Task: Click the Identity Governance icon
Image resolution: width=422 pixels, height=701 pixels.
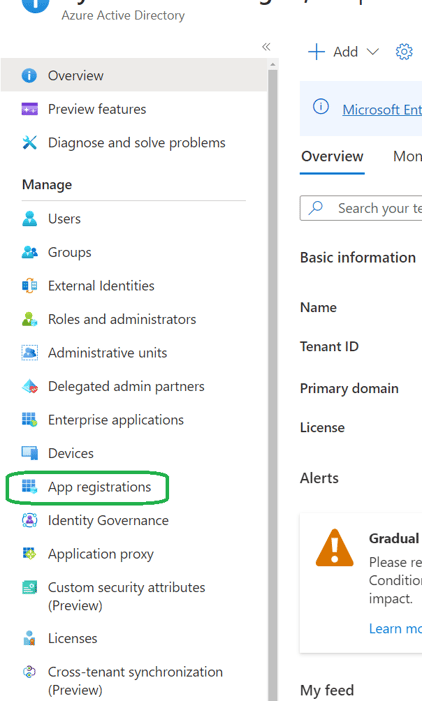Action: click(x=30, y=520)
